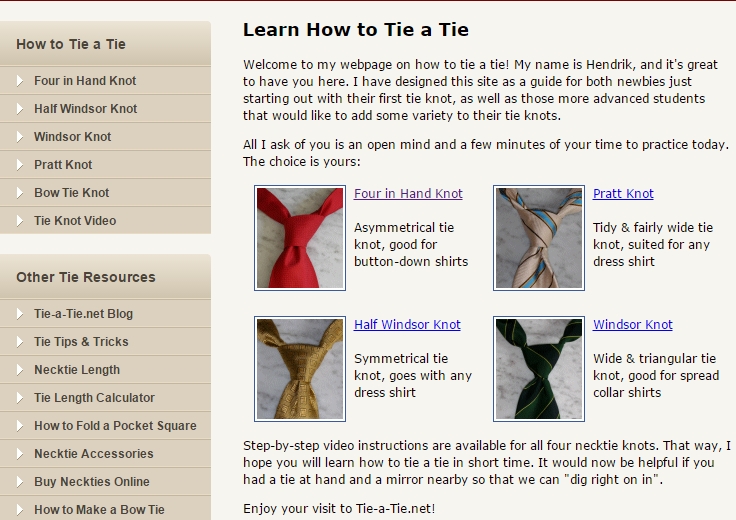Open the striped beige Pratt tie photo
Screen dimensions: 736x520
(539, 238)
